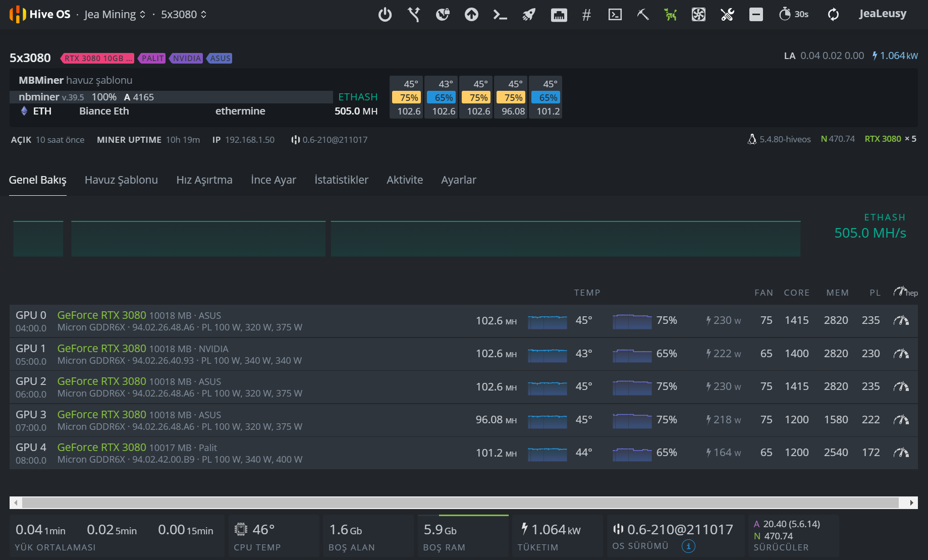The image size is (928, 560).
Task: Click the NVIDIA tag
Action: pyautogui.click(x=186, y=58)
